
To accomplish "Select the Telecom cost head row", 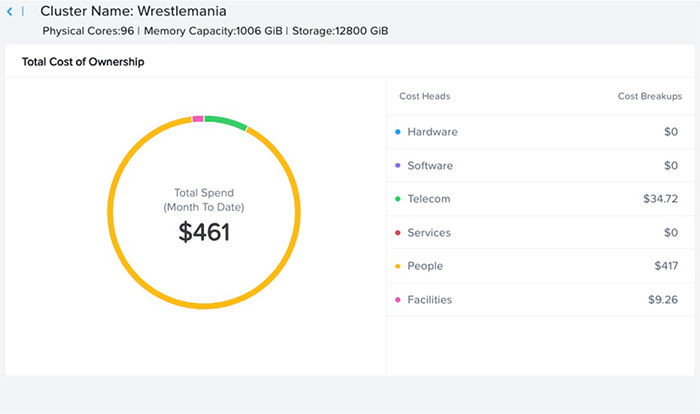I will coord(541,199).
